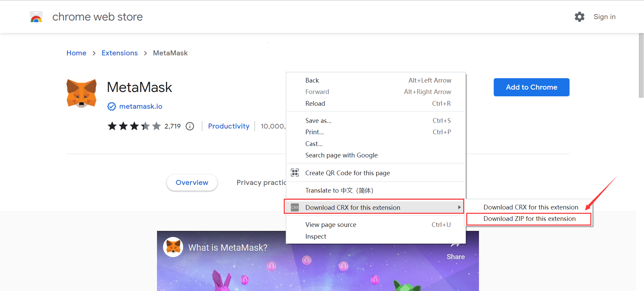Select Create QR Code for this page
Screen dimensions: 644x291
click(376, 173)
